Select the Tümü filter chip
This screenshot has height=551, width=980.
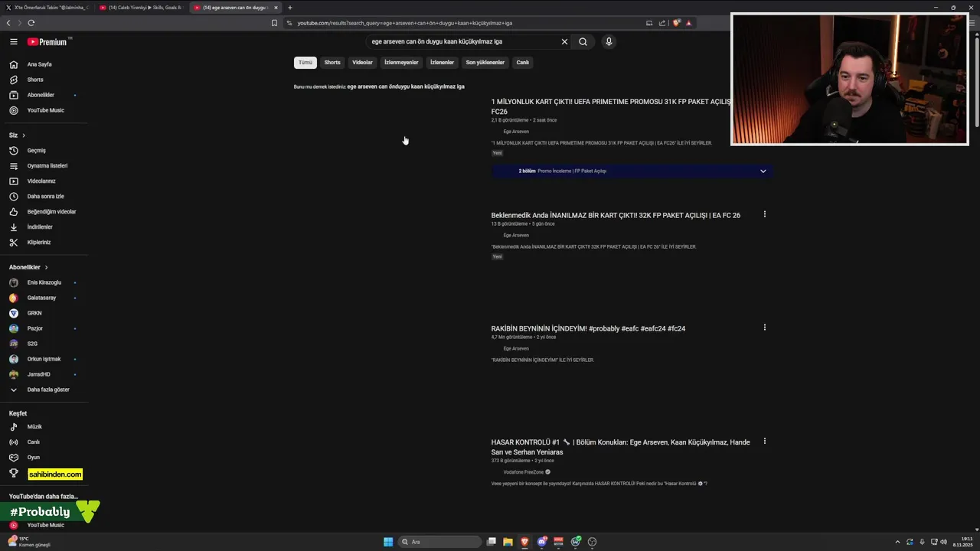(x=305, y=63)
